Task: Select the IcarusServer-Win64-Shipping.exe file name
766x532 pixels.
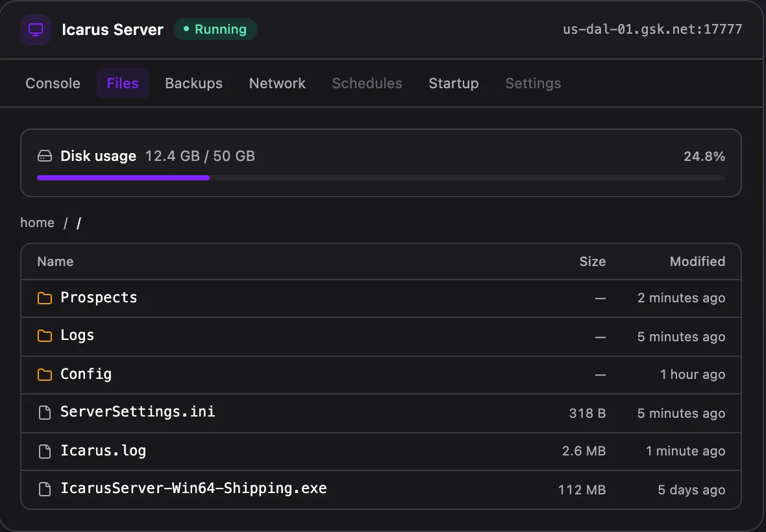Action: [193, 489]
